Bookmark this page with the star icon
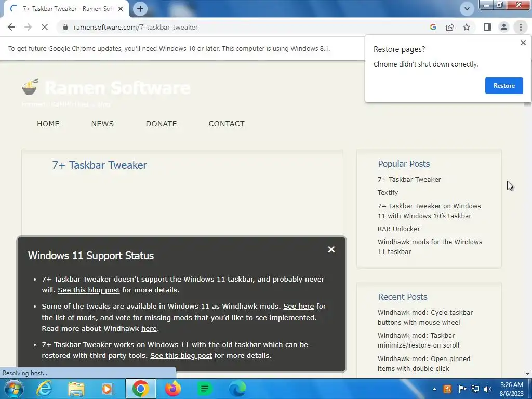The image size is (532, 399). [x=467, y=27]
